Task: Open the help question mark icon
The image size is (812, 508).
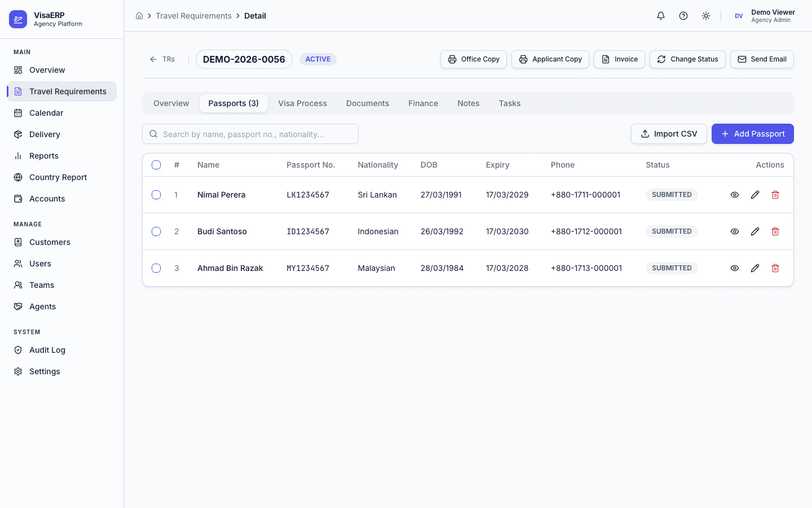Action: tap(683, 16)
